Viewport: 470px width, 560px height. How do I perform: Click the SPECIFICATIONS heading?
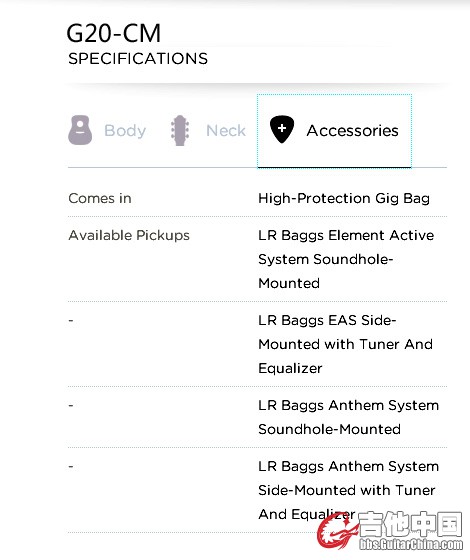(x=138, y=59)
